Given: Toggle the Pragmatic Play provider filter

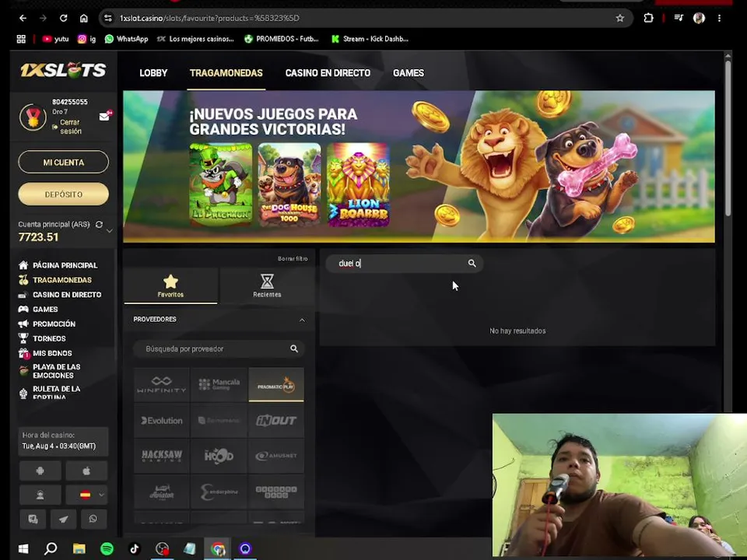Looking at the screenshot, I should 276,384.
